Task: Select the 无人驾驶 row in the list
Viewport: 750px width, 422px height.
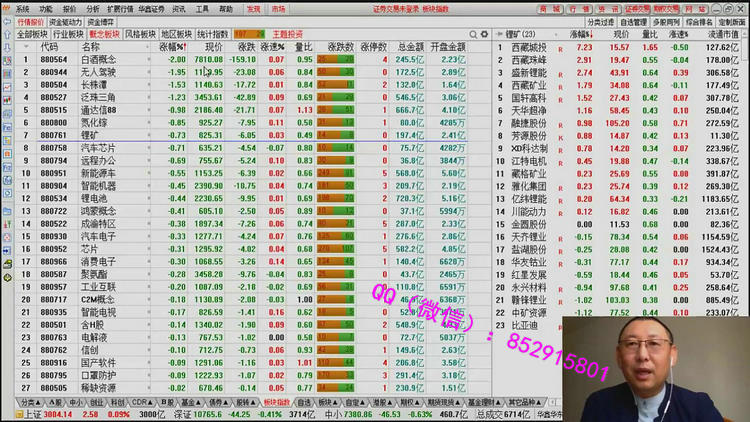Action: click(98, 72)
